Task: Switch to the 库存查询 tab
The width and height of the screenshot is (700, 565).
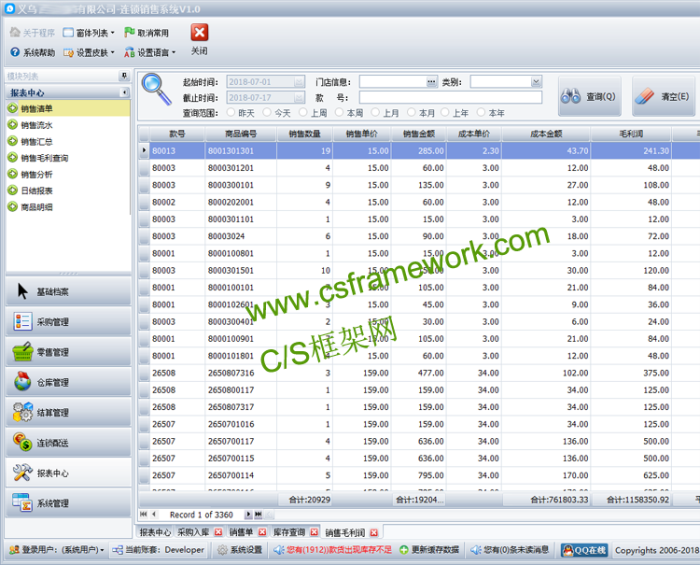Action: click(290, 532)
